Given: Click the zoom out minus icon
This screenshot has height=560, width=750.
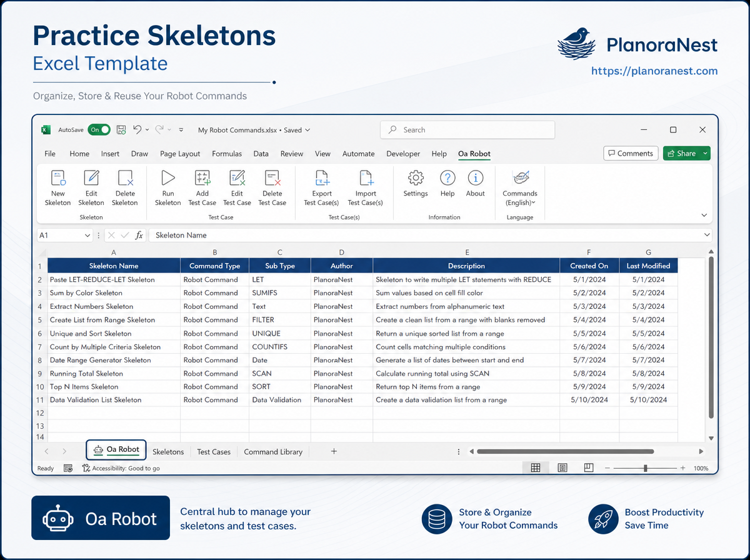Looking at the screenshot, I should pyautogui.click(x=608, y=468).
